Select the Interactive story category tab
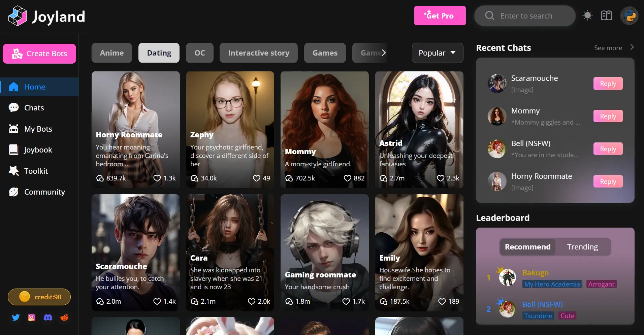 click(259, 53)
